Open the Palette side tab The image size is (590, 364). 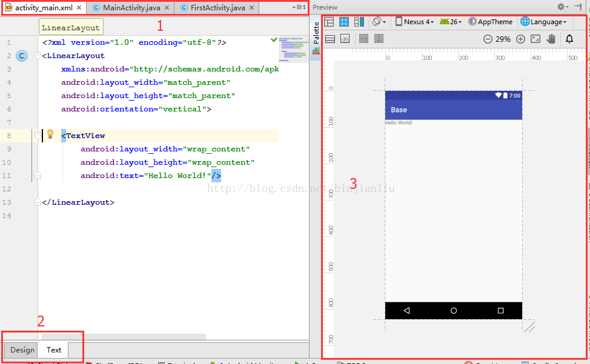tap(316, 38)
